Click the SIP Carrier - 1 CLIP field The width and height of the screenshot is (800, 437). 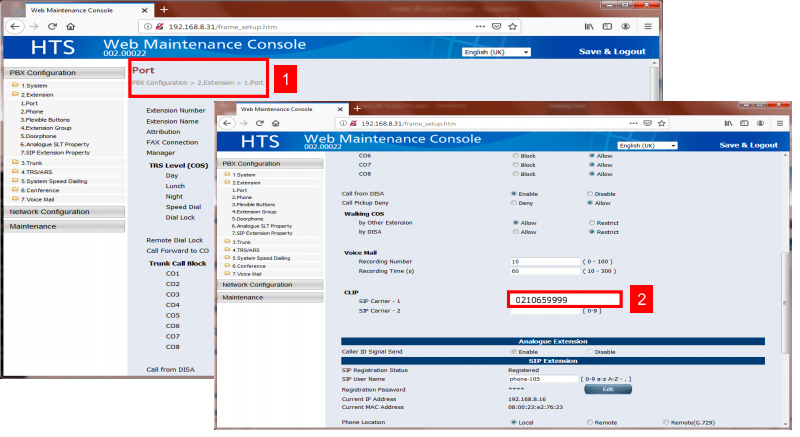click(x=565, y=299)
